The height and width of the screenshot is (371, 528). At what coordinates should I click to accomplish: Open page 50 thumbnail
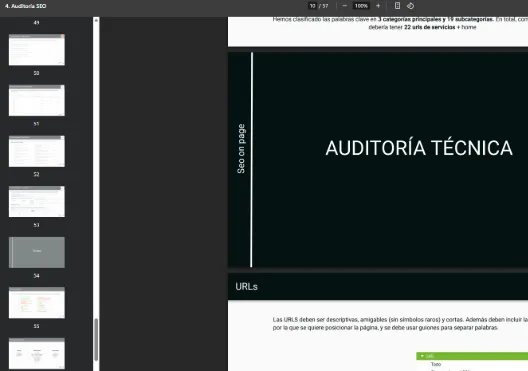point(37,100)
